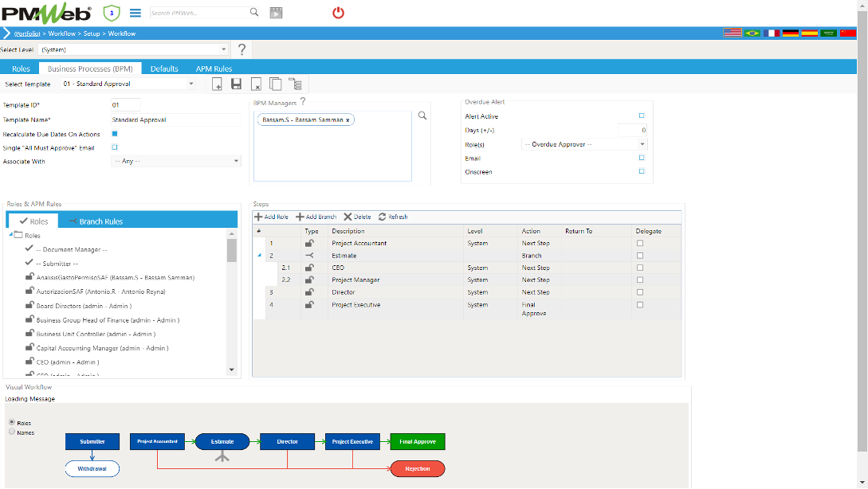The width and height of the screenshot is (868, 489).
Task: Switch to the Defaults tab
Action: click(164, 68)
